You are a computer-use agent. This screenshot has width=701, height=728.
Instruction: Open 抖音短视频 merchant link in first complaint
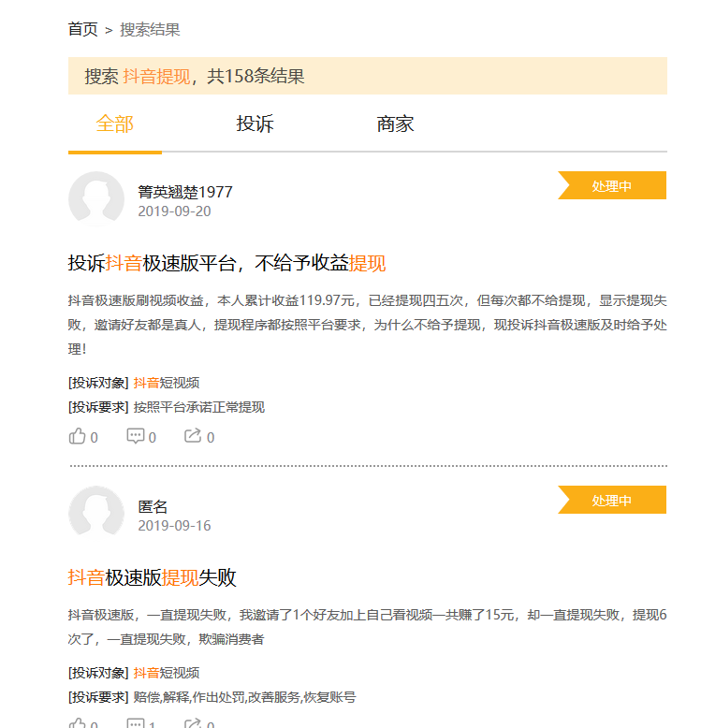pos(166,383)
